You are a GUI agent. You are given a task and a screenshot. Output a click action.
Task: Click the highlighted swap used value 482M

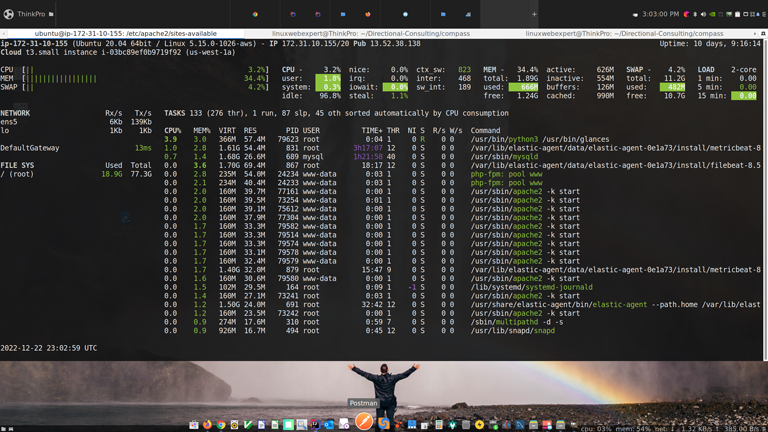[x=672, y=87]
